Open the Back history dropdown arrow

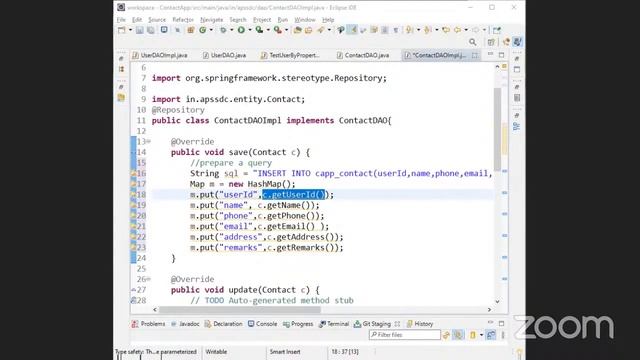tap(466, 30)
